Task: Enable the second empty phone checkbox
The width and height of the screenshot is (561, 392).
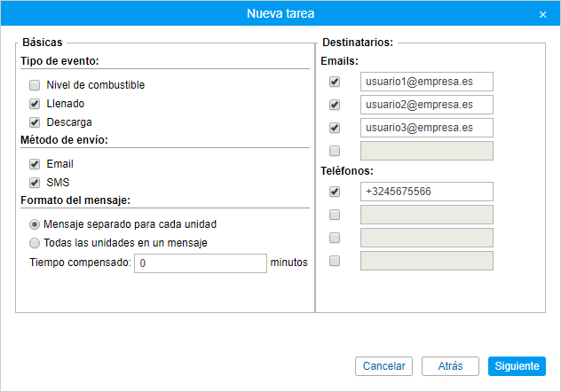Action: [335, 215]
